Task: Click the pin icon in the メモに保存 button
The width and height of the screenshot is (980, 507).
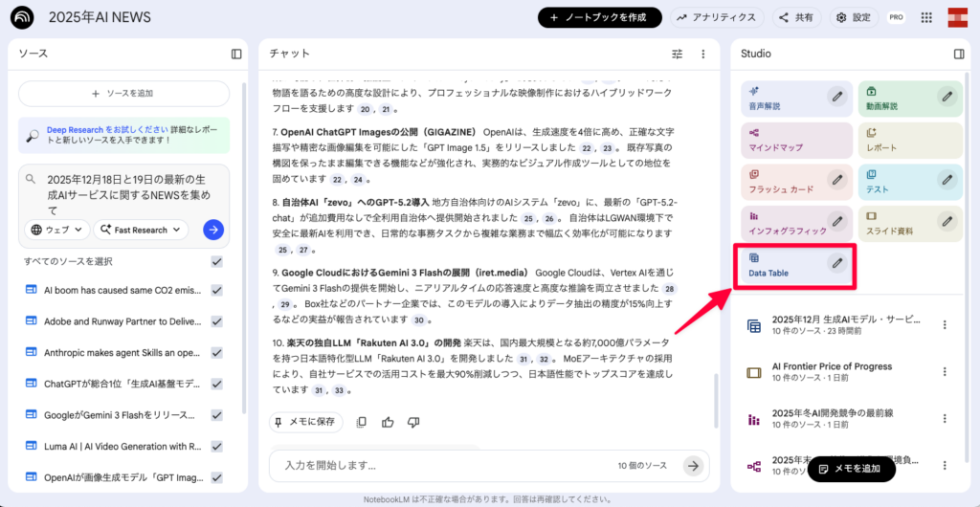Action: [x=280, y=422]
